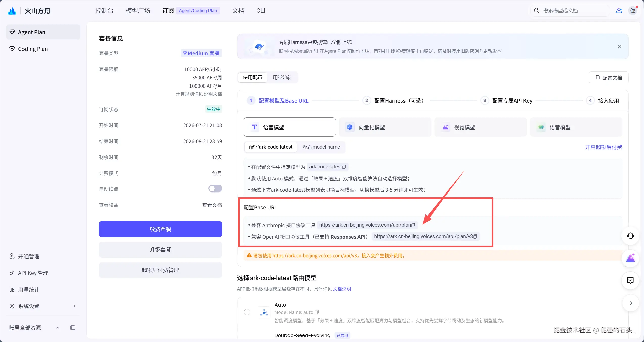Close the Harness announcement banner
This screenshot has height=342, width=644.
click(x=619, y=46)
